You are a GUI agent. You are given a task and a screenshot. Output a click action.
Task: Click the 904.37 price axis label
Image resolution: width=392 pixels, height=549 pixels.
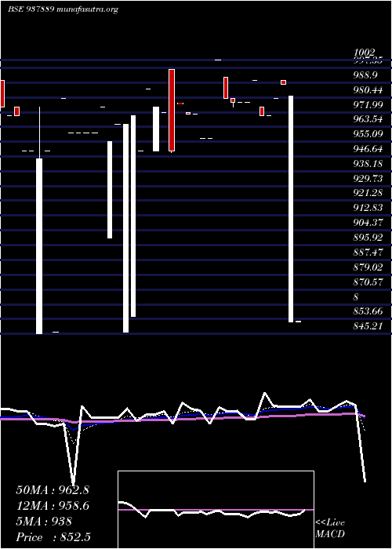coord(368,223)
